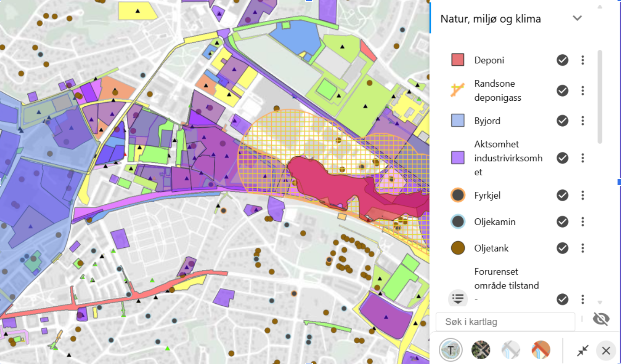Open more options for Byjord layer
The height and width of the screenshot is (364, 621).
pos(583,121)
